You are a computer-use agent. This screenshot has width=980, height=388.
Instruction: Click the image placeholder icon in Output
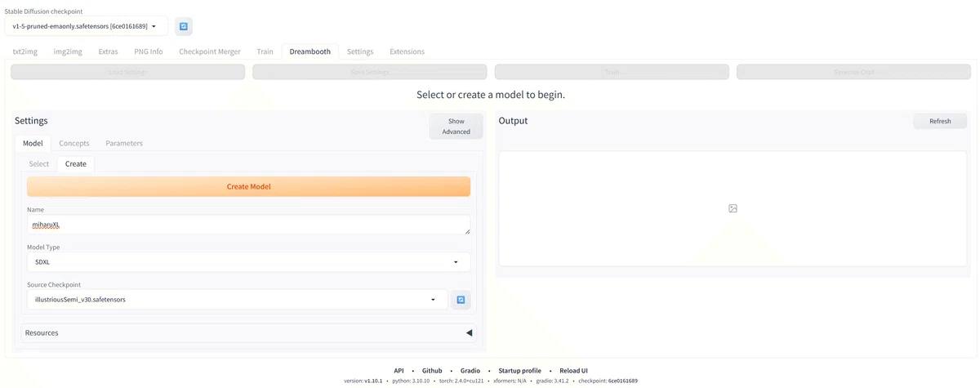733,208
